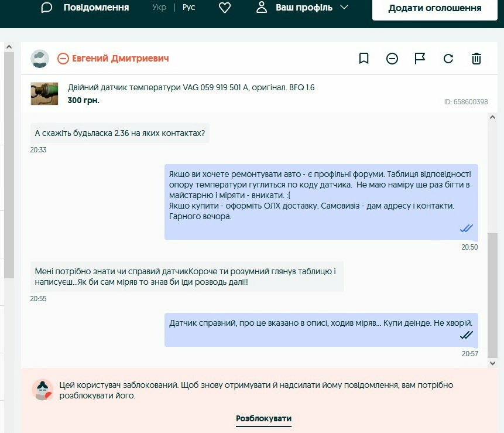Select message 'А скажіть будьласка 2.36 на яких контактах?'
504x433 pixels.
(x=119, y=133)
